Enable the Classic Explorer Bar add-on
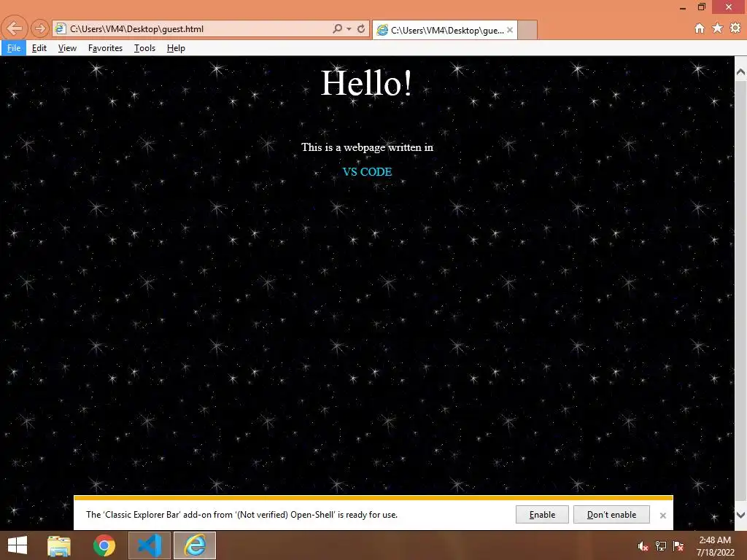The image size is (747, 560). click(542, 515)
